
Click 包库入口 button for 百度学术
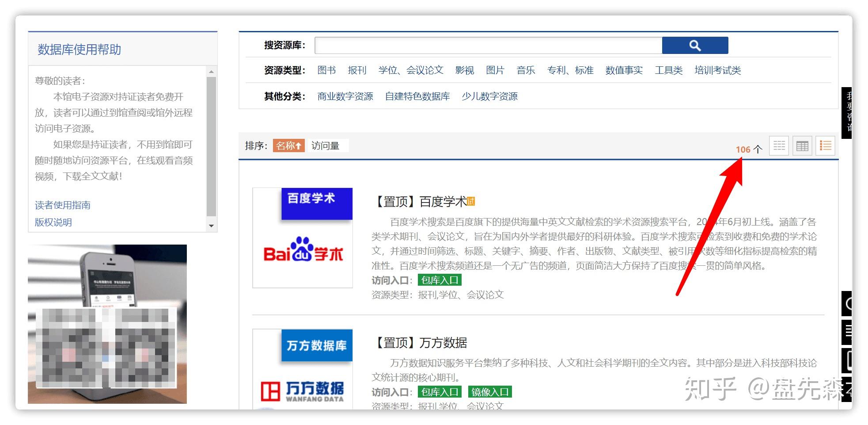(440, 280)
